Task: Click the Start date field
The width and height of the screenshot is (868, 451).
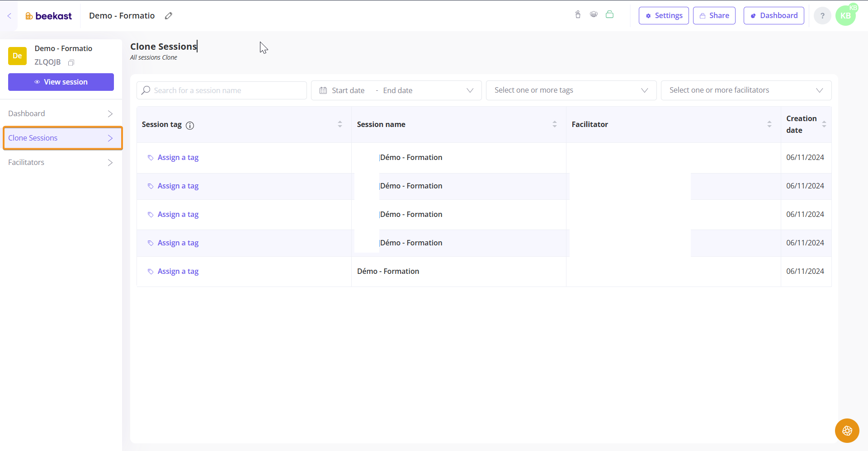Action: (348, 90)
